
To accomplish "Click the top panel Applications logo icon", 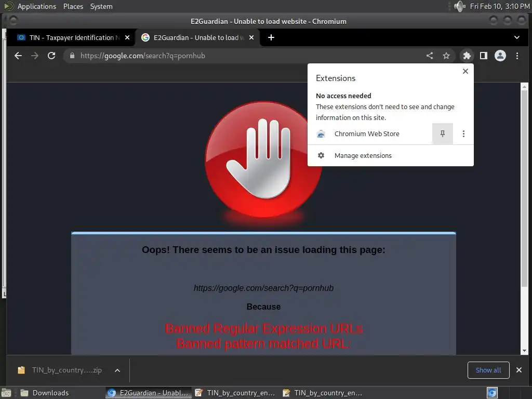I will pos(9,6).
